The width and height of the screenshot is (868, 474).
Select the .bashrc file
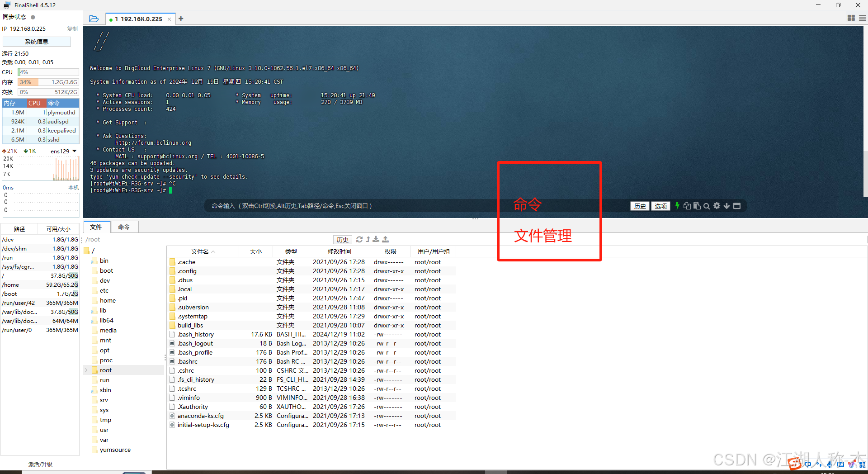click(311, 361)
